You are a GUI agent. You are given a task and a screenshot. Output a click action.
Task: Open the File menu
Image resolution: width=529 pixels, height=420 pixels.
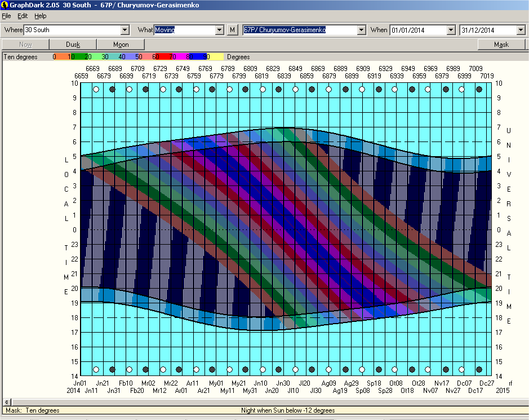click(x=7, y=16)
